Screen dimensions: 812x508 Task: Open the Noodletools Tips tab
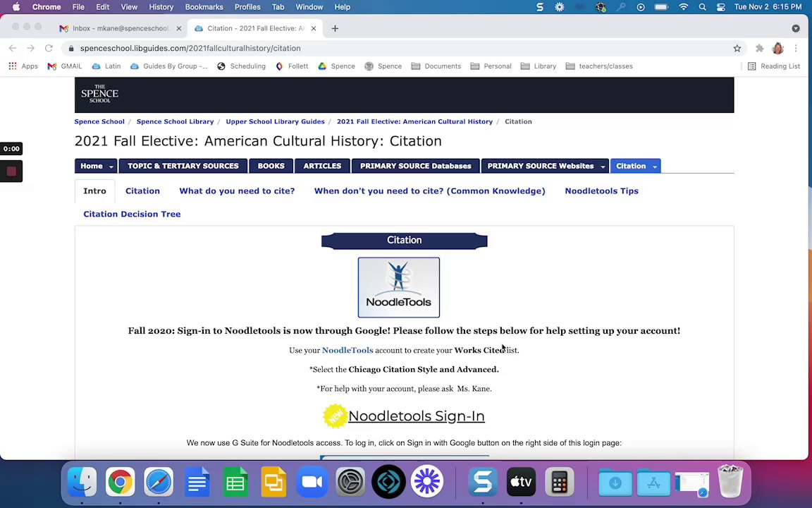602,190
